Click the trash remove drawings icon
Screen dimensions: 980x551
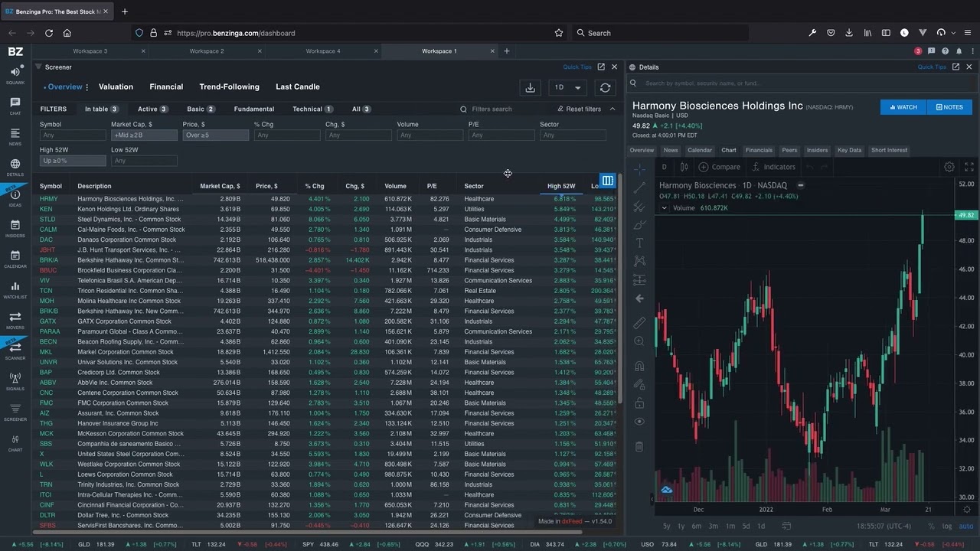coord(639,446)
